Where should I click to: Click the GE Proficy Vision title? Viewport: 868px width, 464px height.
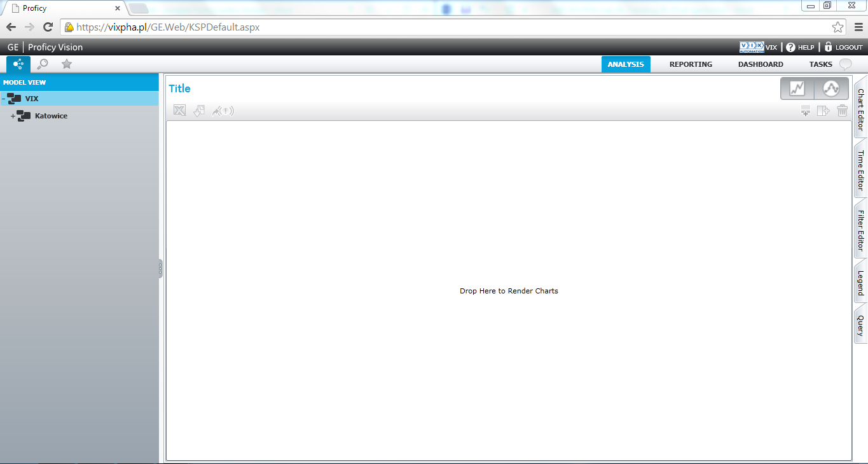(x=45, y=47)
